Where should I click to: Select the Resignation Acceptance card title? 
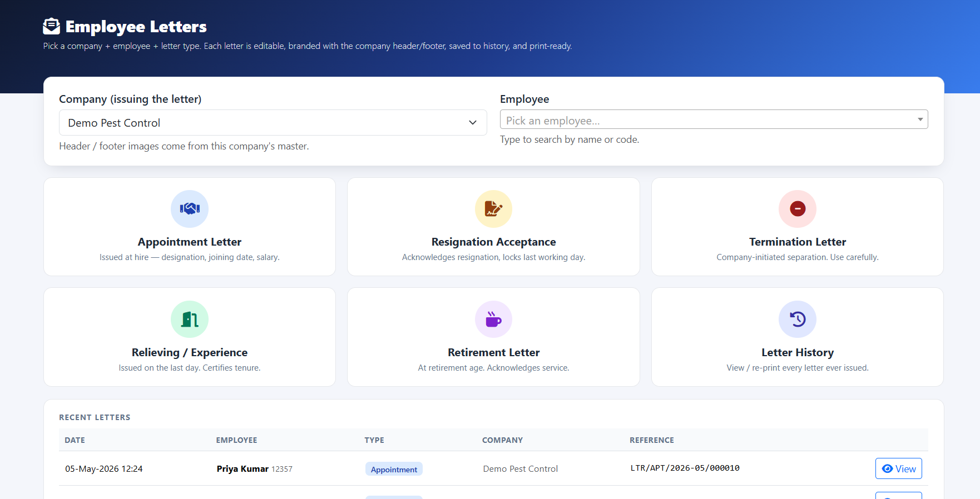tap(493, 242)
